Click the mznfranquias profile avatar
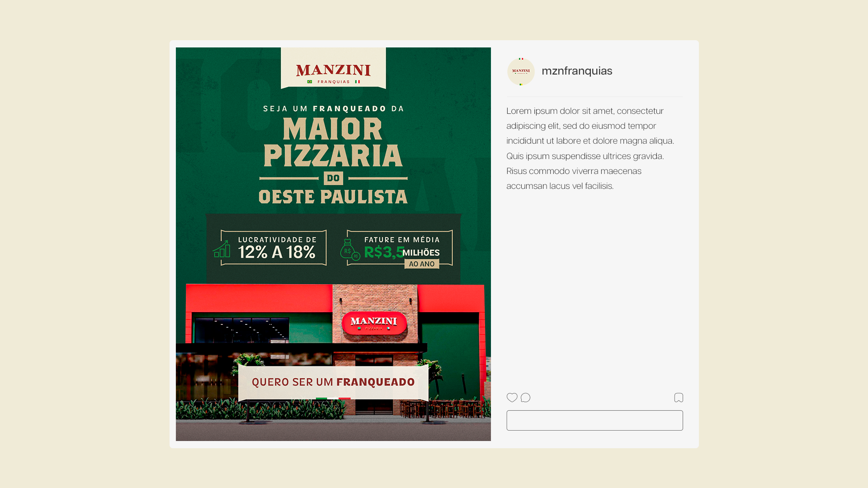This screenshot has height=488, width=868. (521, 71)
